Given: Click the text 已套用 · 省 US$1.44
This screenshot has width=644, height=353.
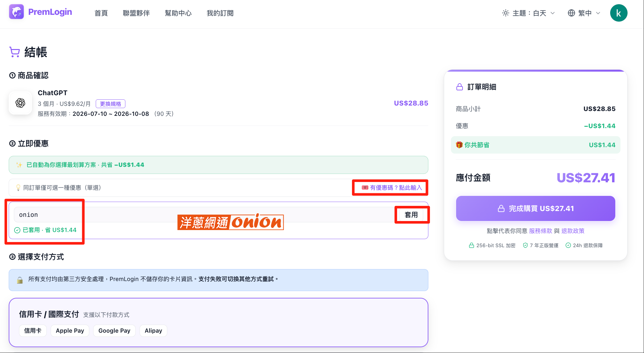Looking at the screenshot, I should [50, 230].
